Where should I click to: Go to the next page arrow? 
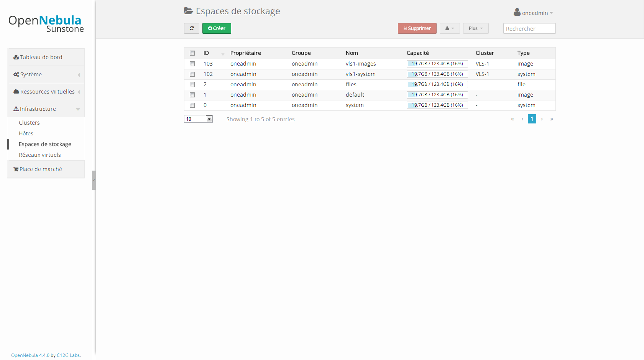pyautogui.click(x=542, y=119)
